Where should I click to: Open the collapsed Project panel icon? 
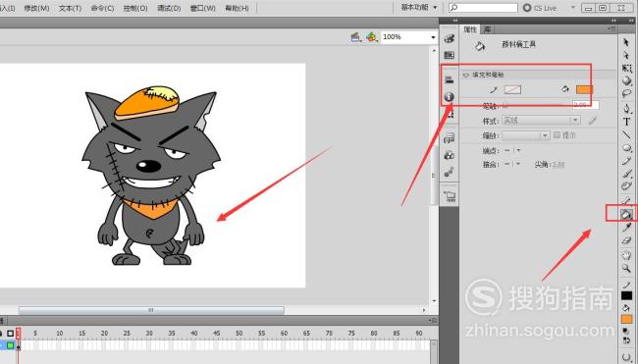tap(450, 197)
